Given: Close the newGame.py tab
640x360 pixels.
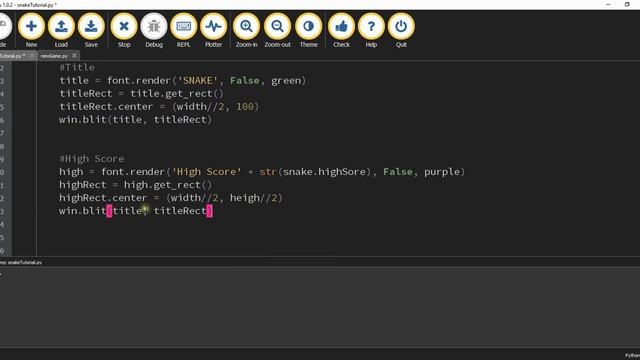Looking at the screenshot, I should point(74,56).
